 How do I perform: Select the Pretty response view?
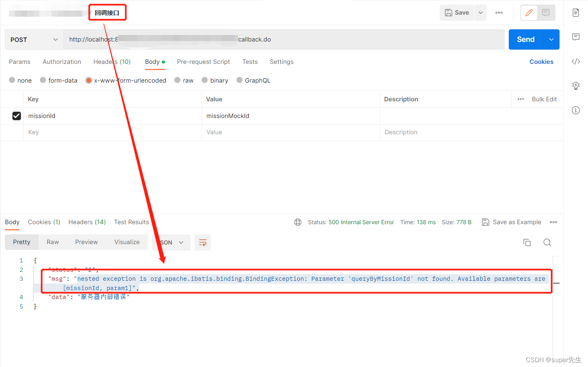coord(22,242)
